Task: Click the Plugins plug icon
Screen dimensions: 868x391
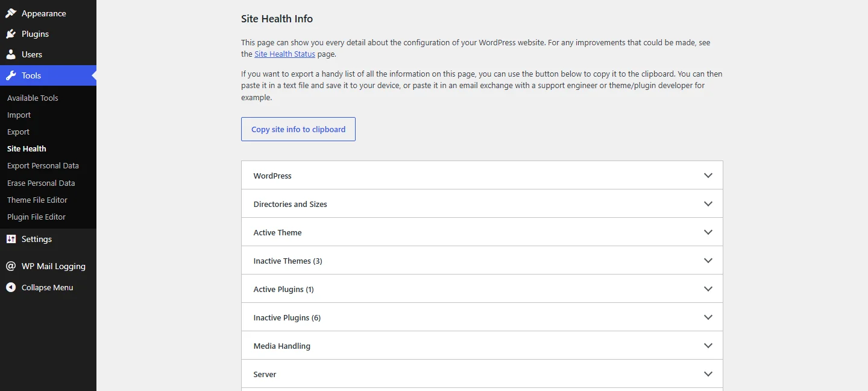Action: pyautogui.click(x=11, y=34)
